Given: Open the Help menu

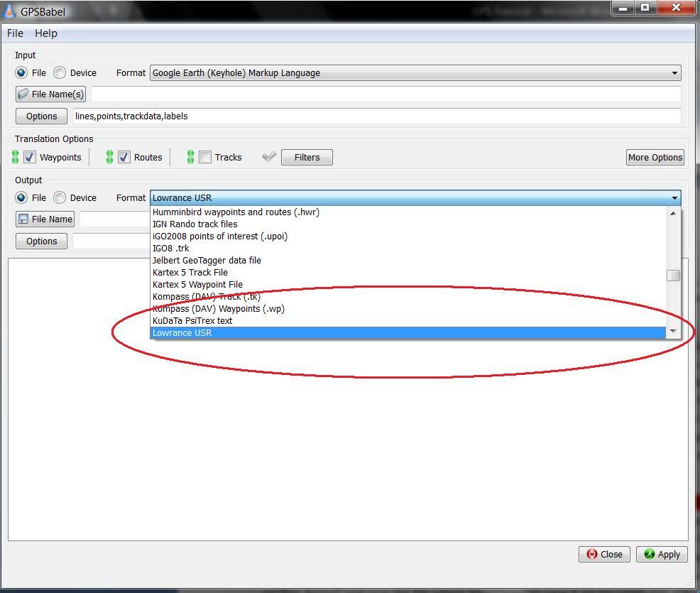Looking at the screenshot, I should point(46,33).
